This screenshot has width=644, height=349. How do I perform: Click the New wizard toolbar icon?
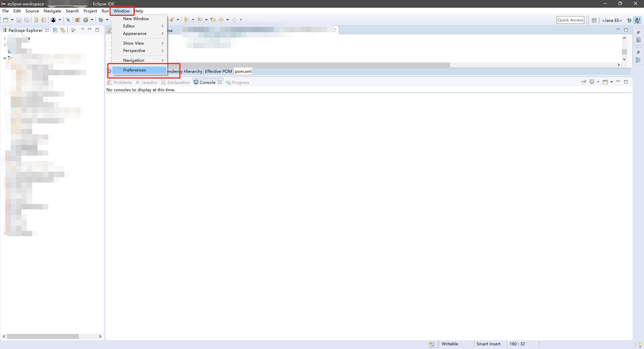(x=6, y=20)
